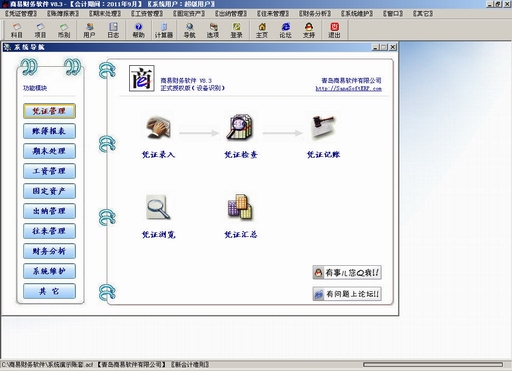Click the 凭证录入 text label

158,155
